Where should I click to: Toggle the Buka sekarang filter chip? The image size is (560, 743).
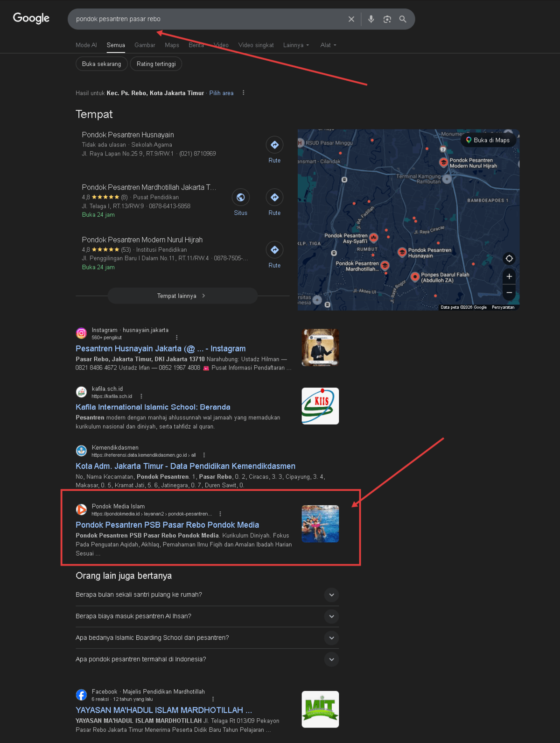pyautogui.click(x=101, y=64)
